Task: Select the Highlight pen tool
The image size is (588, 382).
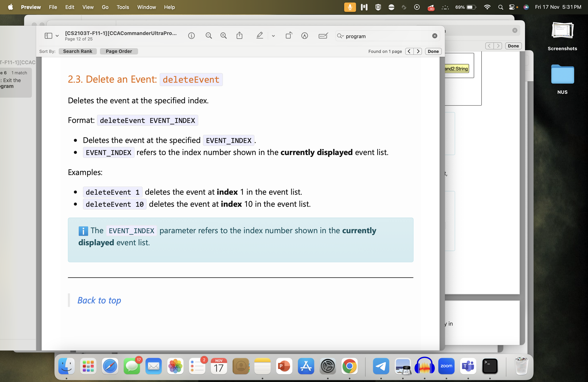Action: click(x=259, y=36)
